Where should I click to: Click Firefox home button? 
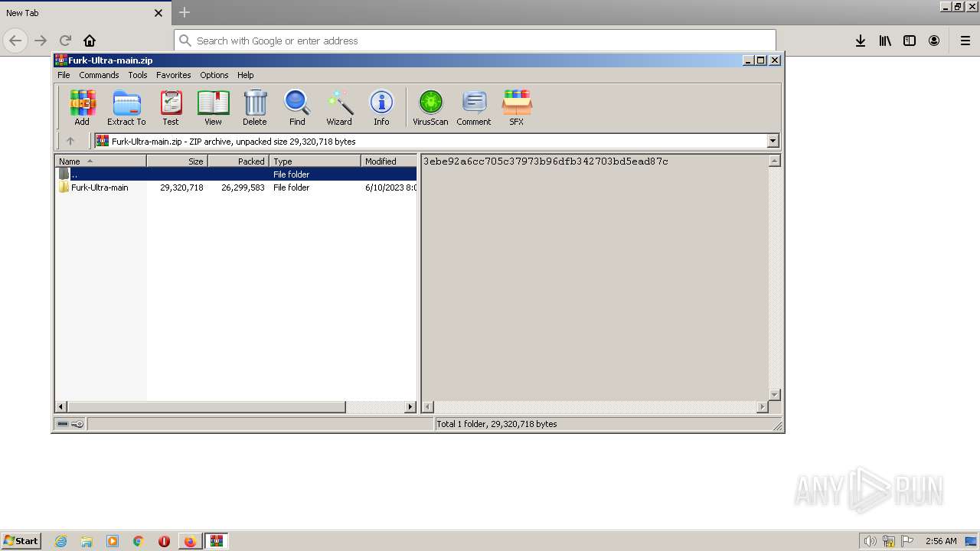(90, 41)
